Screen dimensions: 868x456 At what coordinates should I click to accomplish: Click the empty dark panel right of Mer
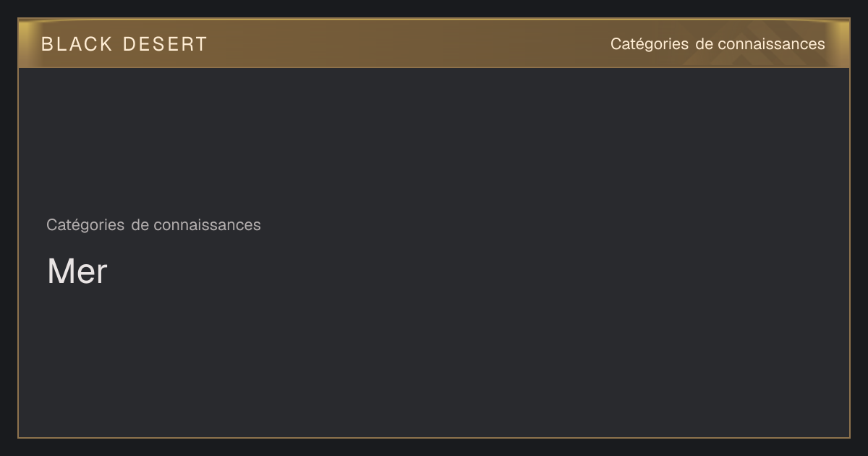pos(477,271)
